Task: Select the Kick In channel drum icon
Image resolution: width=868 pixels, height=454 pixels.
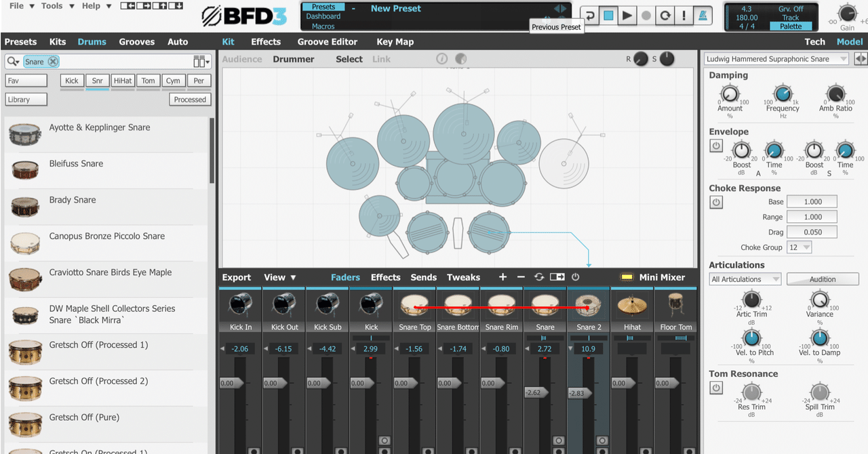Action: 241,306
